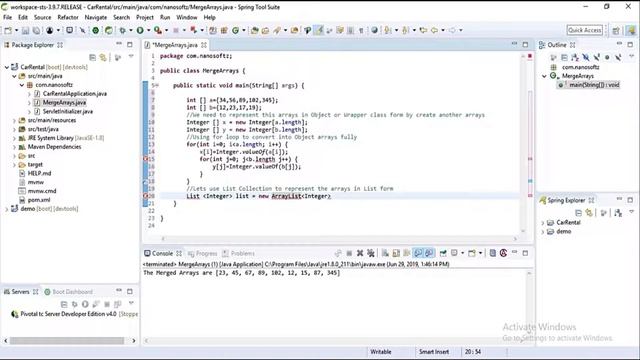Image resolution: width=640 pixels, height=360 pixels.
Task: Toggle Hide Non-Public Members in Outline
Action: click(607, 58)
